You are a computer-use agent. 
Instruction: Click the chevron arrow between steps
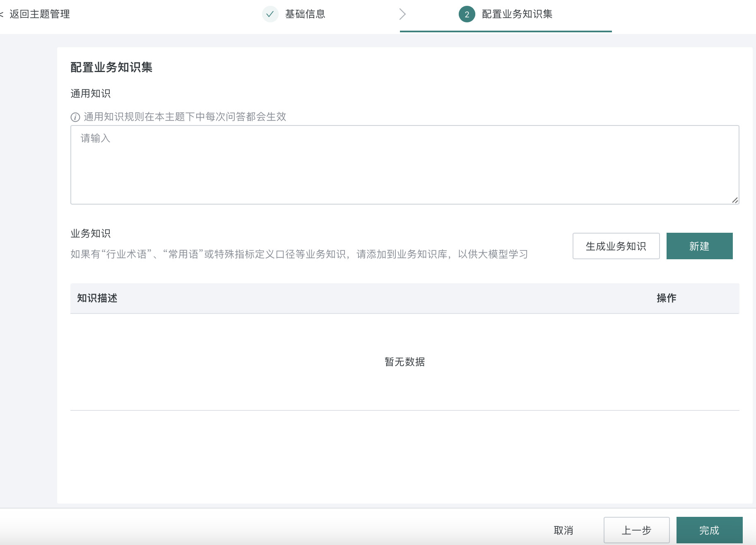pos(402,14)
